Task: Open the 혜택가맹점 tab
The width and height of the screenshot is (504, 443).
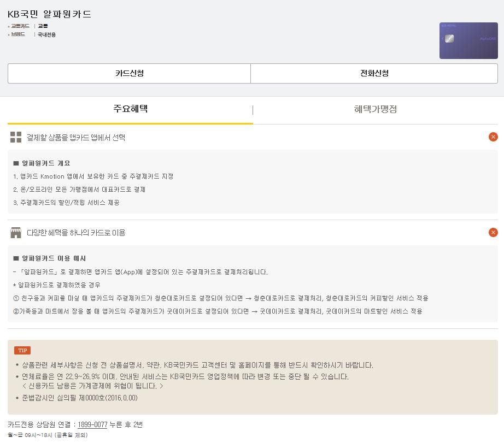Action: (x=375, y=109)
